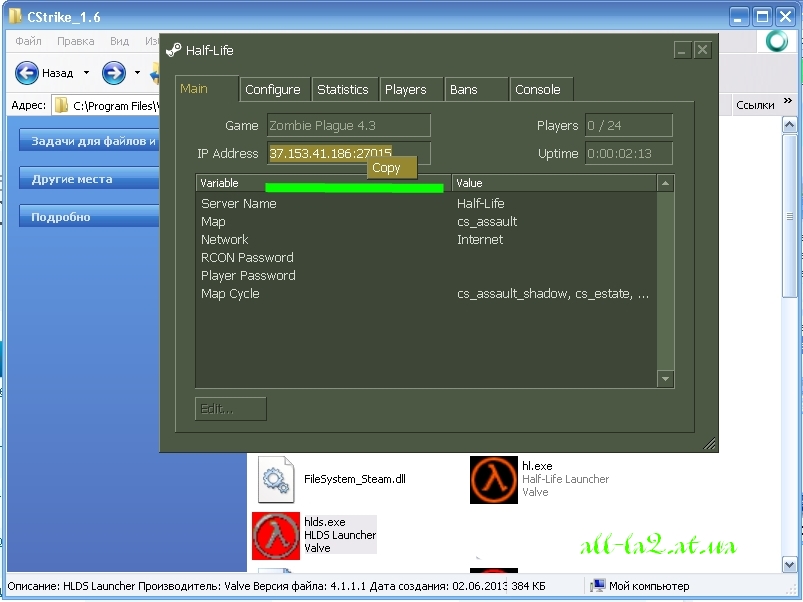Click the CStrike_1.6 folder title icon
Image resolution: width=803 pixels, height=602 pixels.
point(15,16)
